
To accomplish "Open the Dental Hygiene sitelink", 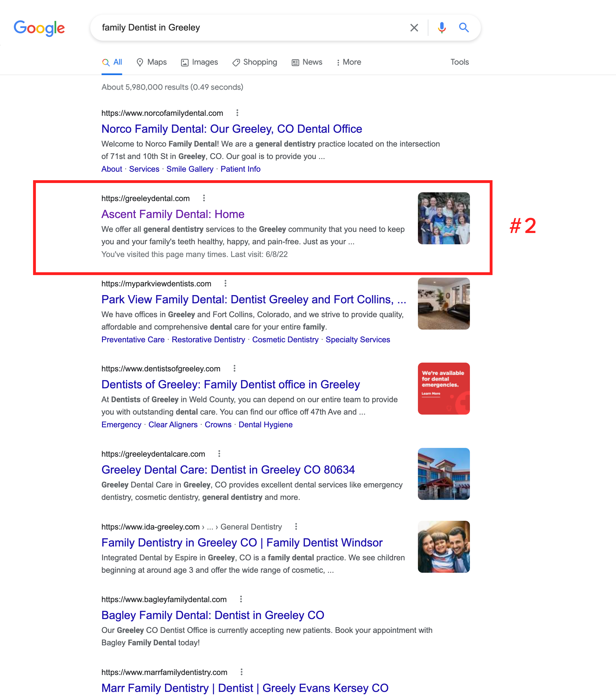I will 265,424.
